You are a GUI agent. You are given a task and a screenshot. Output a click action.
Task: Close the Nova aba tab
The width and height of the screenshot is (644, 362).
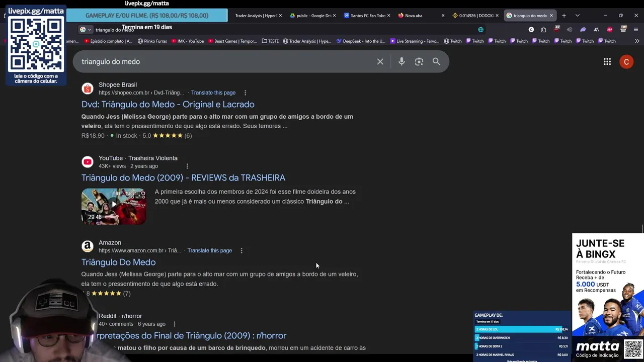[x=443, y=16]
